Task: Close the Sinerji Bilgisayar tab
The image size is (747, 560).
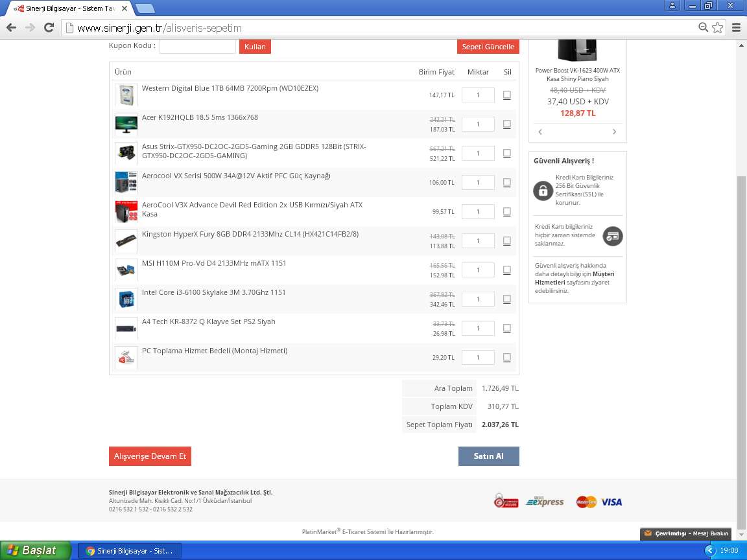Action: click(124, 8)
